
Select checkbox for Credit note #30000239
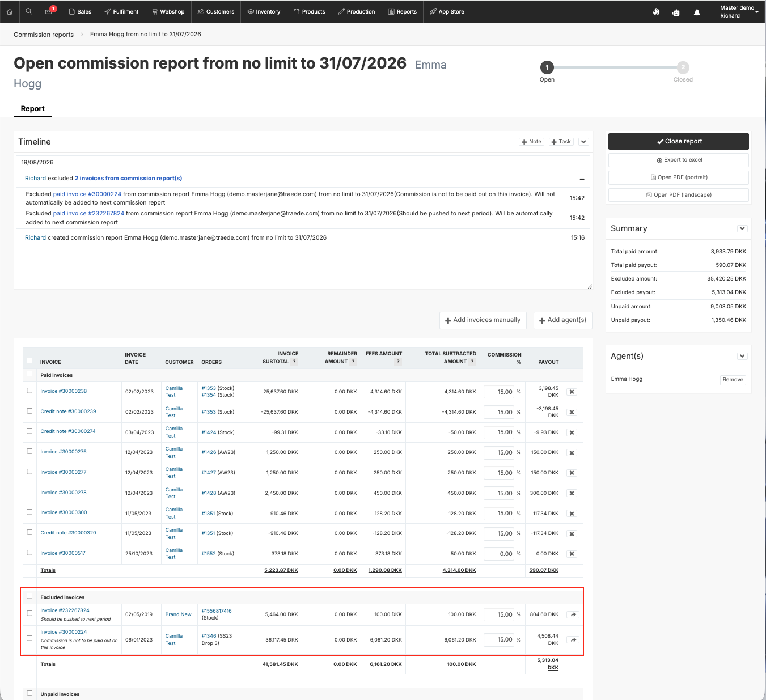(x=29, y=410)
